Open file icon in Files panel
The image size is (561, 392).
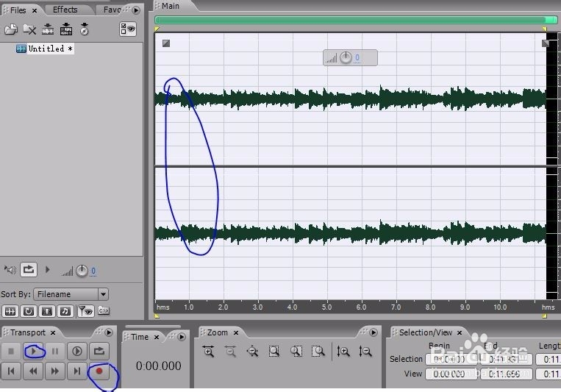click(x=11, y=29)
